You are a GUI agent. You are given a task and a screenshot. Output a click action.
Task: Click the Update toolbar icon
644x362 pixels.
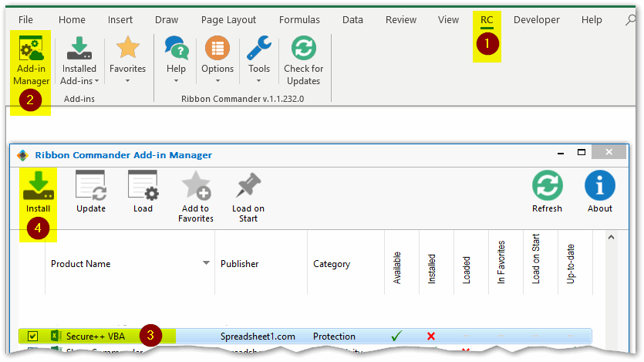click(x=91, y=186)
